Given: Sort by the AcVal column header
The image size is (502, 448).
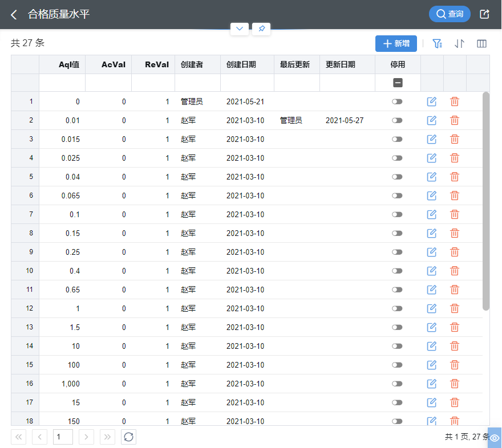Looking at the screenshot, I should tap(108, 64).
